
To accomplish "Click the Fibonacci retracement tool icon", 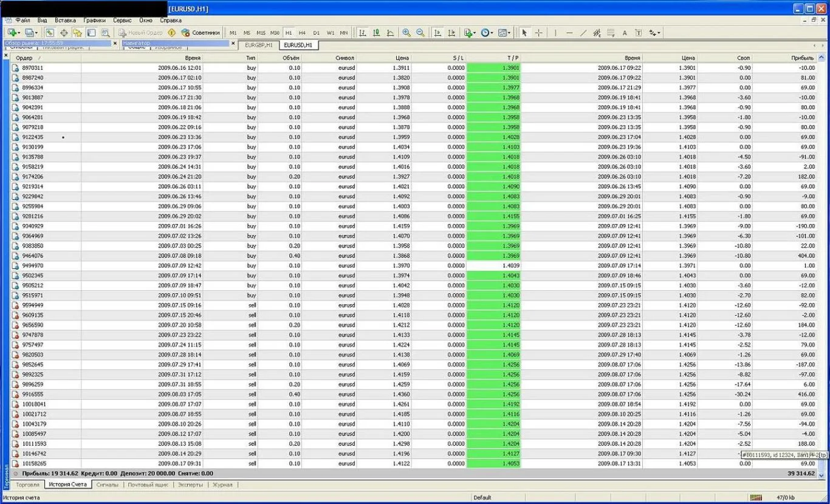I will (x=611, y=33).
